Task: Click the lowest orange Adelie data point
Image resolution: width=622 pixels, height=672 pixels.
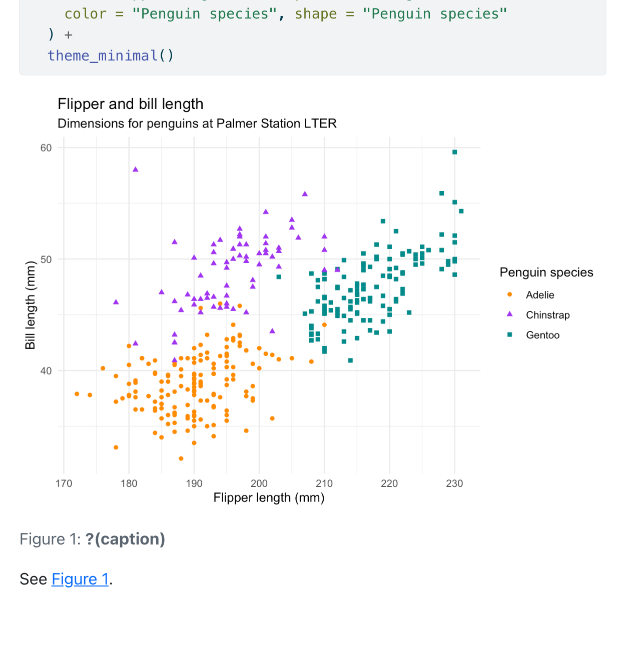Action: (181, 458)
